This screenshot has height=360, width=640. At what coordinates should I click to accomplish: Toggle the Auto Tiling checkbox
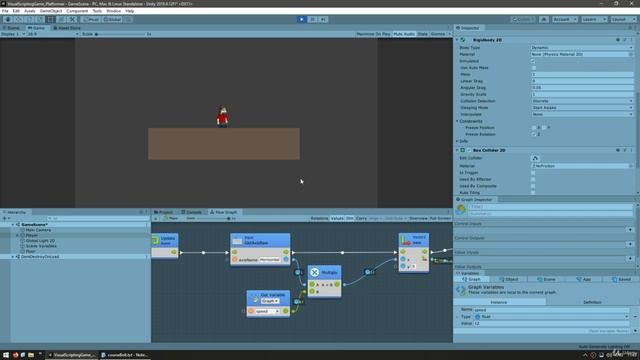[533, 193]
